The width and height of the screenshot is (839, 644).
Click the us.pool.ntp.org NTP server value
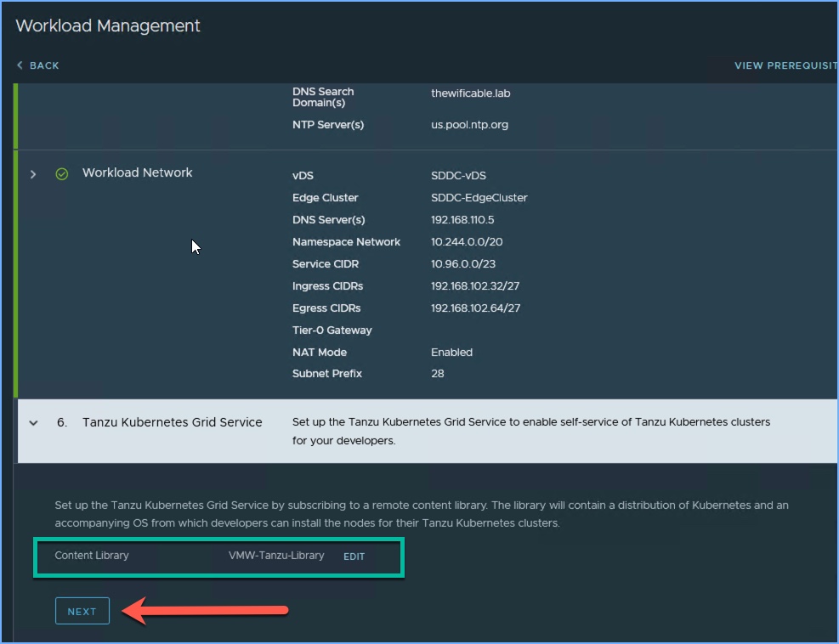[469, 125]
